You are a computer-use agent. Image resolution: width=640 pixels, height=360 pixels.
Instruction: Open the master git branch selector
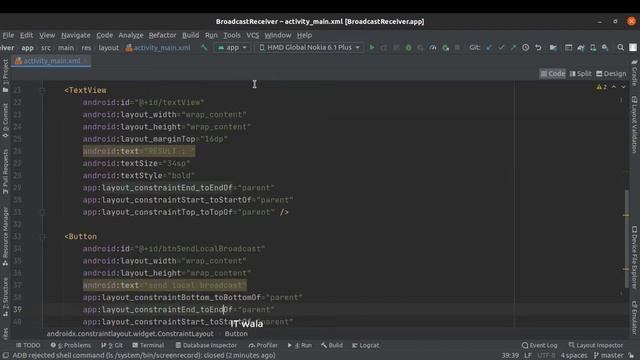(609, 356)
